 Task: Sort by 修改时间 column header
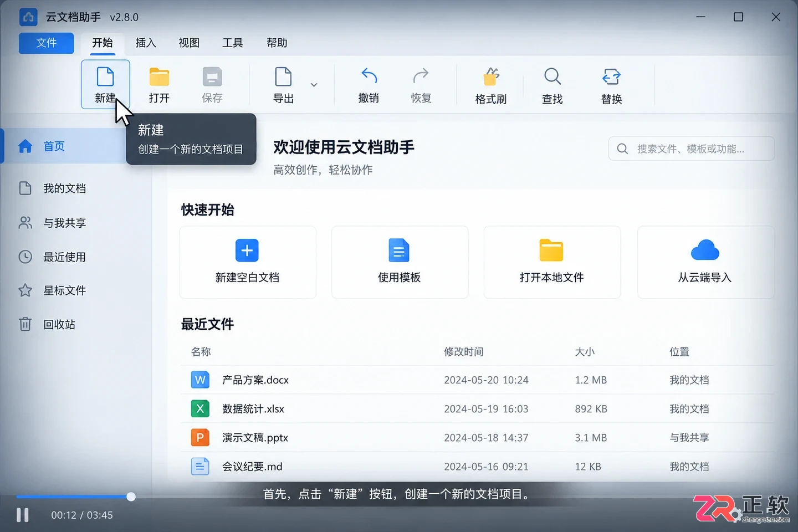tap(464, 351)
